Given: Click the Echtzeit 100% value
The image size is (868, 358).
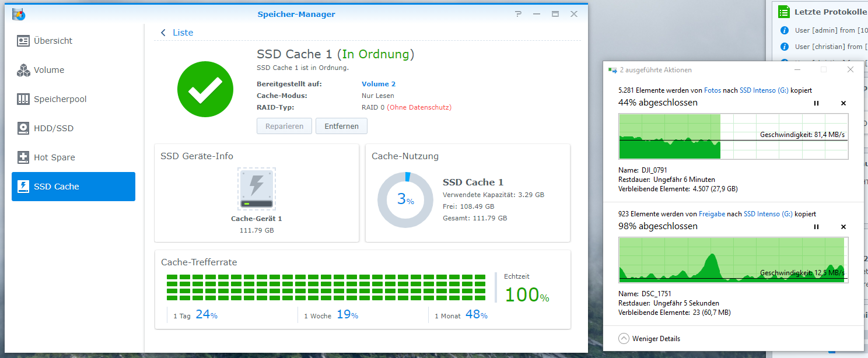Looking at the screenshot, I should click(527, 294).
